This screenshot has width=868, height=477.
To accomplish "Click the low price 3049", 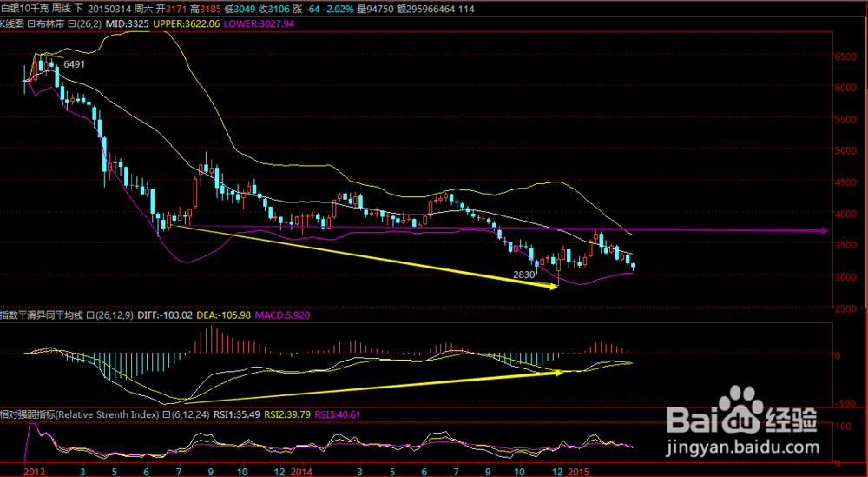I will [x=244, y=9].
